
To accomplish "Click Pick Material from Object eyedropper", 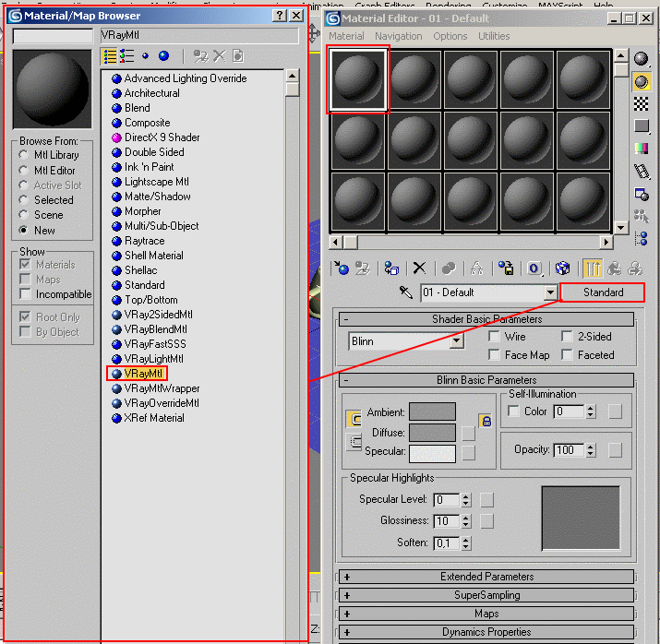I will click(x=406, y=292).
